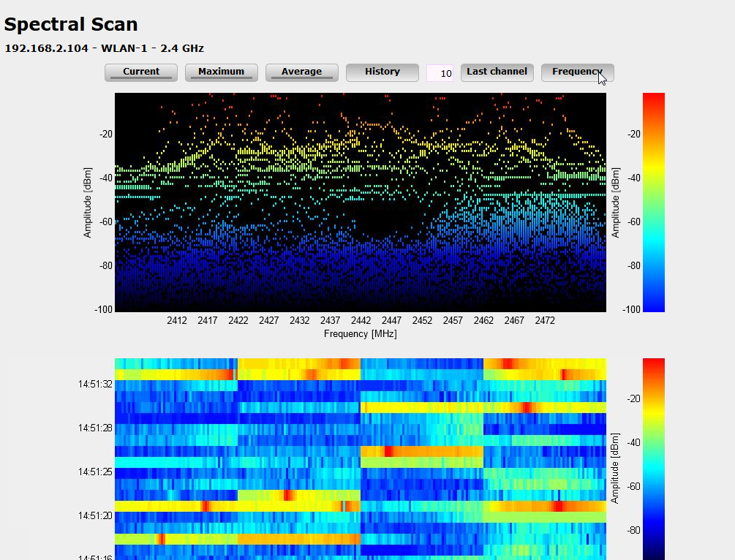This screenshot has height=560, width=735.
Task: Click the 2472 MHz frequency tick label
Action: click(x=545, y=321)
